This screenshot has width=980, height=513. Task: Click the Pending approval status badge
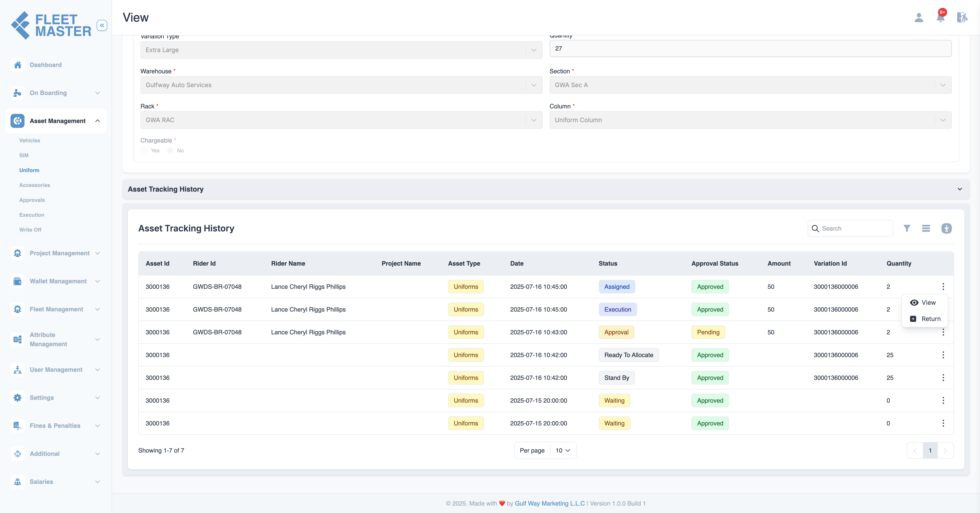[x=708, y=332]
